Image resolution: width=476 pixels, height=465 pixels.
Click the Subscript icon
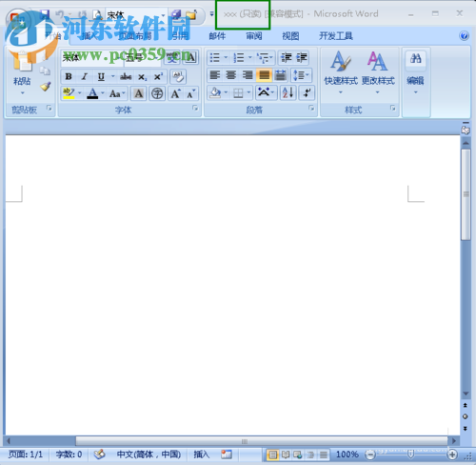pos(142,76)
